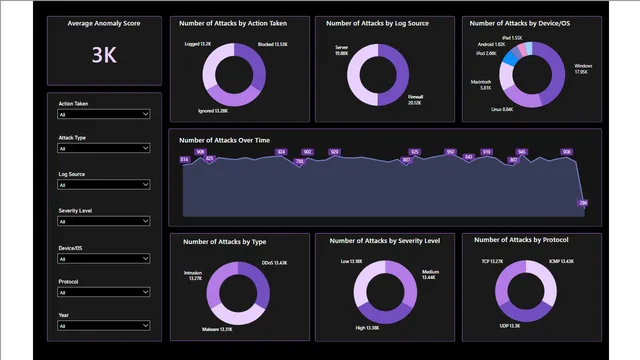
Task: Click the 929 data label on the time chart
Action: 335,152
